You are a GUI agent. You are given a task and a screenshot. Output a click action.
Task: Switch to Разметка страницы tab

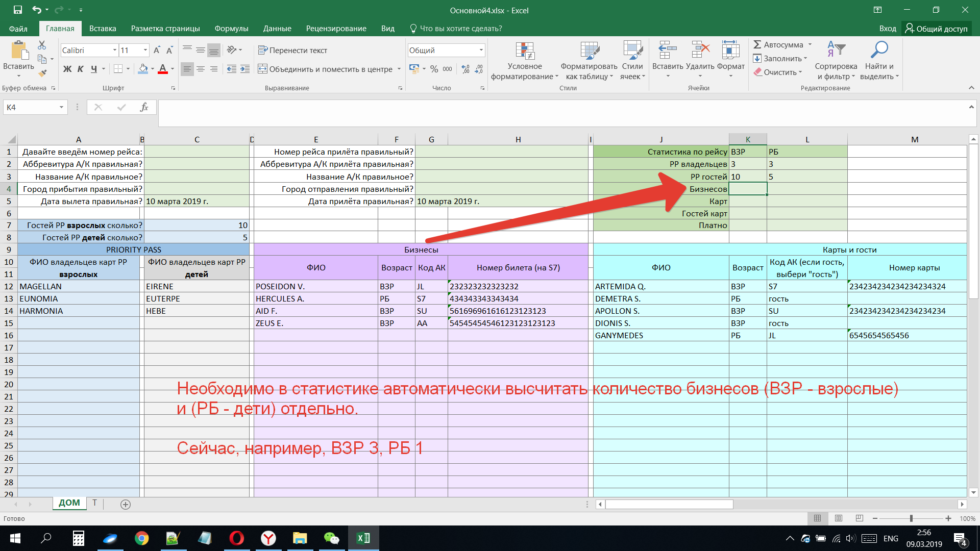tap(165, 29)
